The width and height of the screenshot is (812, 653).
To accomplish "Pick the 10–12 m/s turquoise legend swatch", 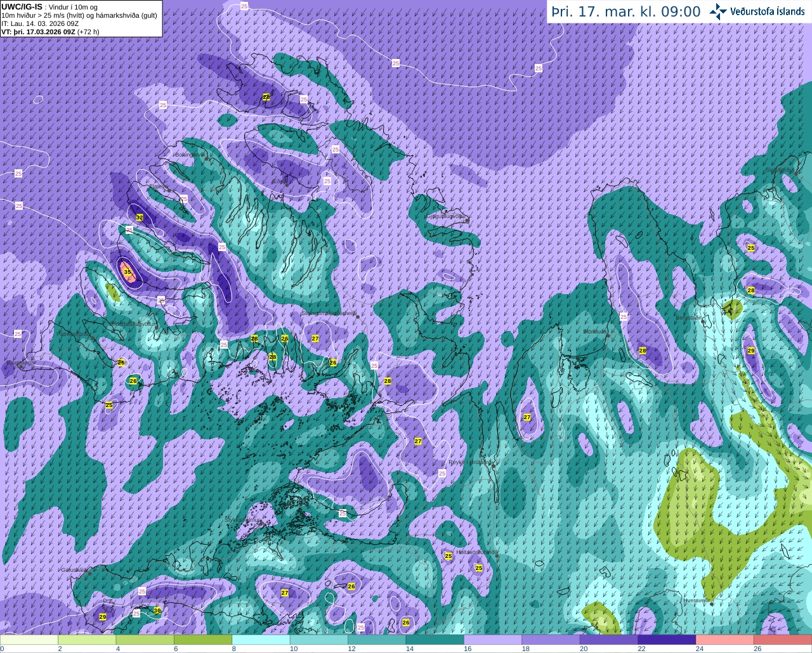I will (319, 640).
